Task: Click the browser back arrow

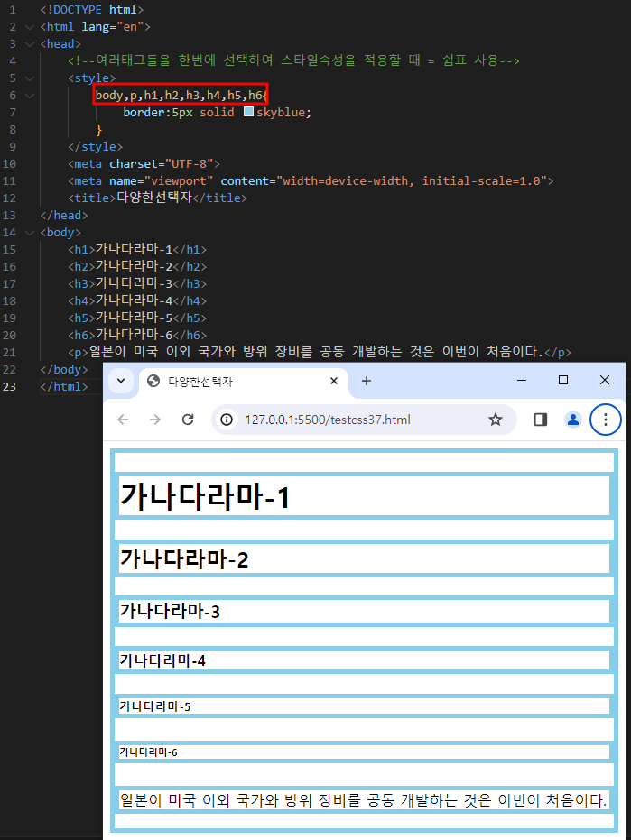Action: [x=123, y=420]
